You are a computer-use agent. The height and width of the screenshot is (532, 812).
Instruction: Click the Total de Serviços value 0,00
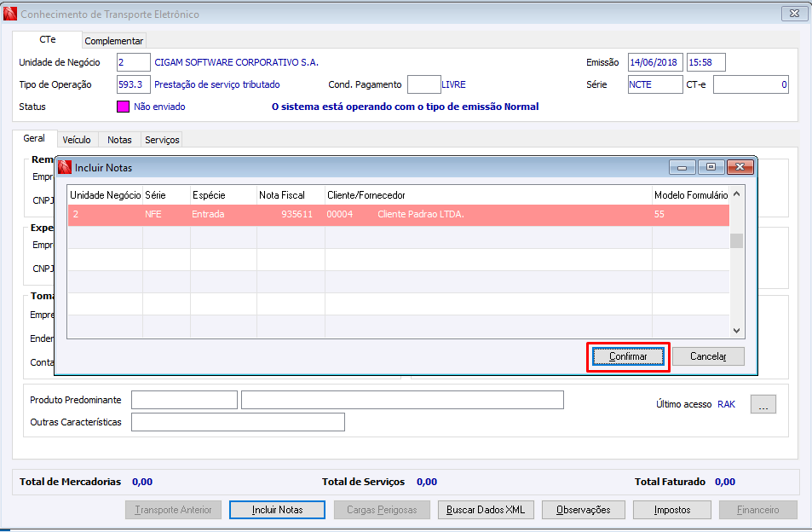(x=427, y=482)
